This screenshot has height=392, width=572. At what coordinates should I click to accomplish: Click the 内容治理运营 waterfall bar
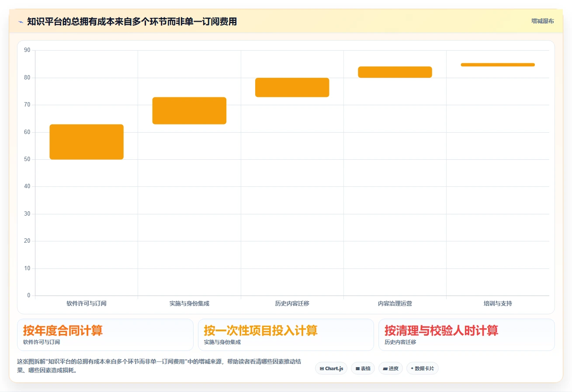pos(395,72)
